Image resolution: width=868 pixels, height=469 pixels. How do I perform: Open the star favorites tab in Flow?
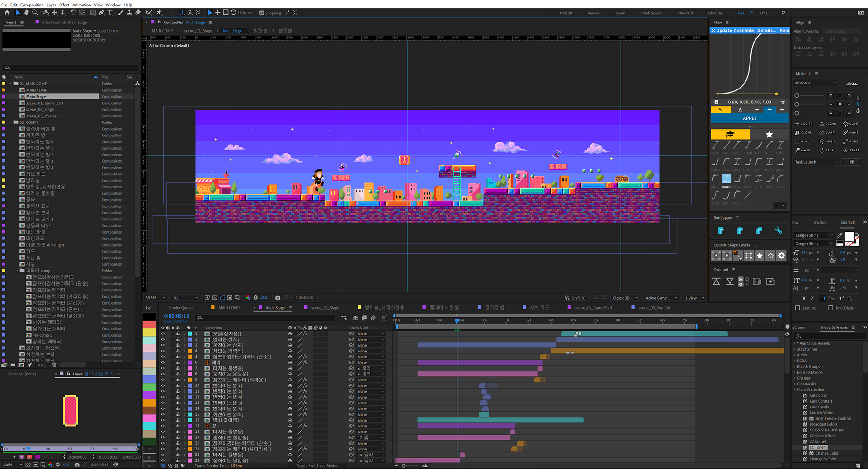click(x=769, y=134)
